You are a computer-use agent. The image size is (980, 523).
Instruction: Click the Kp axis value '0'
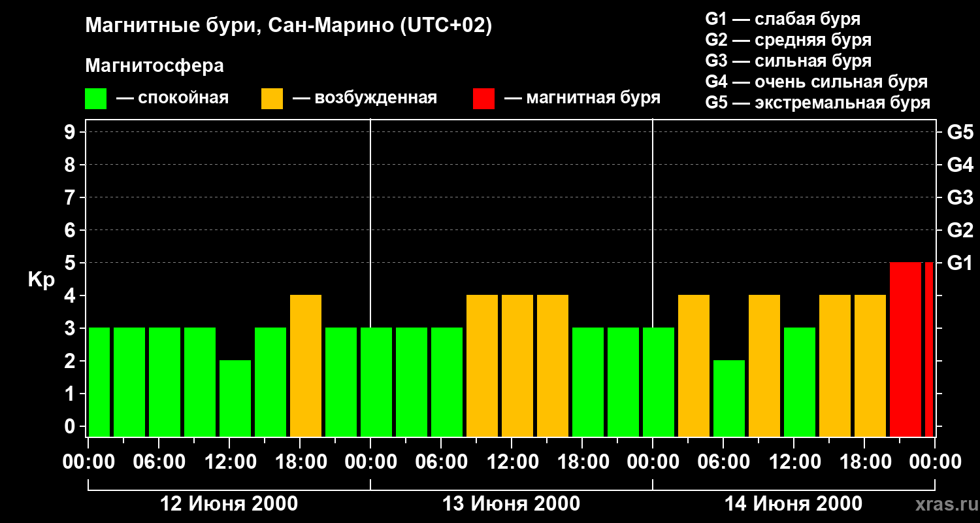pos(71,426)
